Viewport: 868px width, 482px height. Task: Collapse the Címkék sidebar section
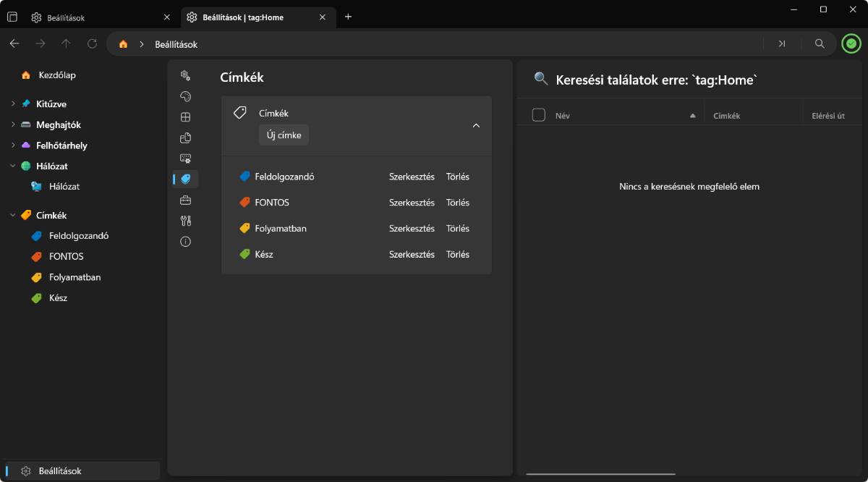tap(13, 216)
